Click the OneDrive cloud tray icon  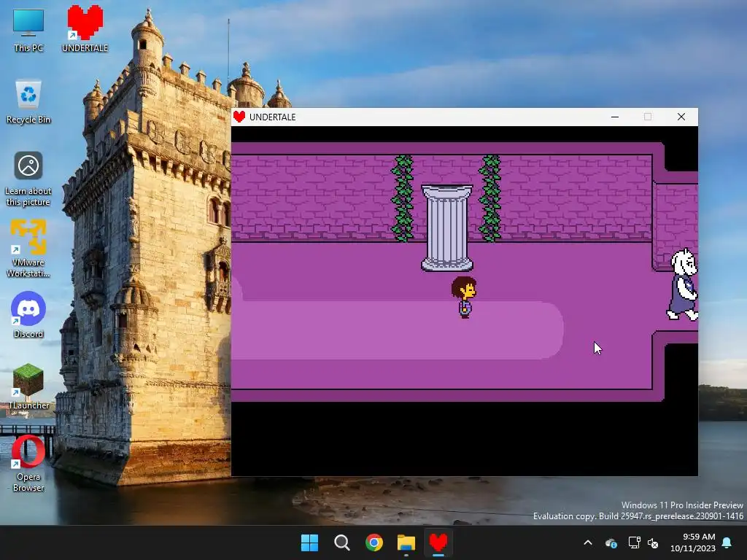pyautogui.click(x=611, y=542)
